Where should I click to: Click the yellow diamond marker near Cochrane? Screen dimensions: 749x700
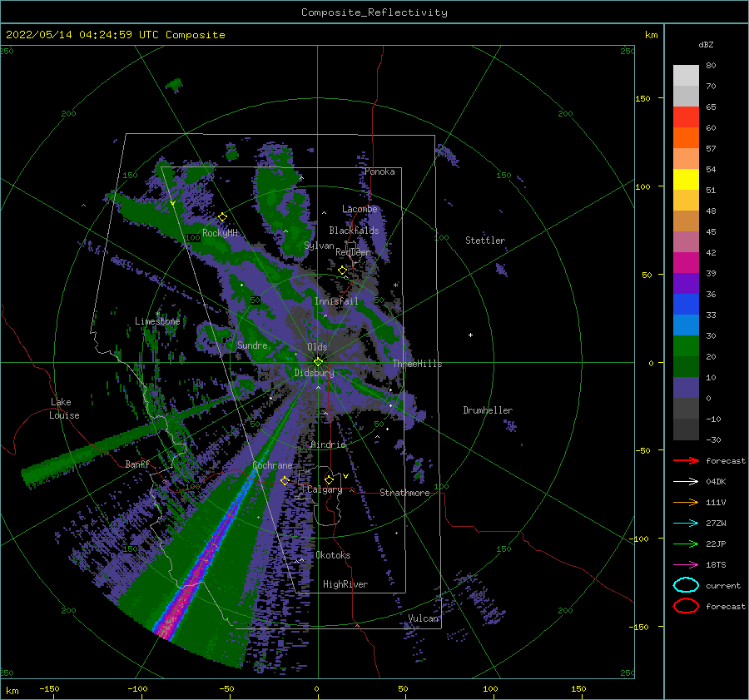(x=285, y=480)
